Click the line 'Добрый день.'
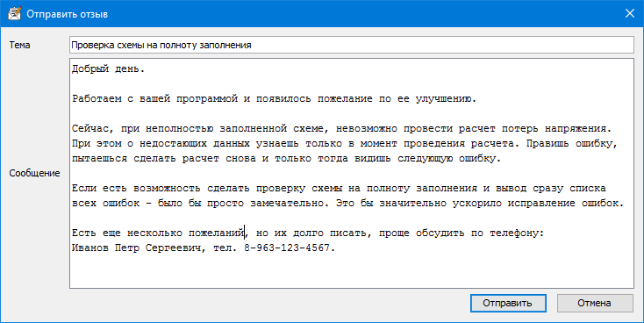Image resolution: width=644 pixels, height=323 pixels. click(109, 69)
